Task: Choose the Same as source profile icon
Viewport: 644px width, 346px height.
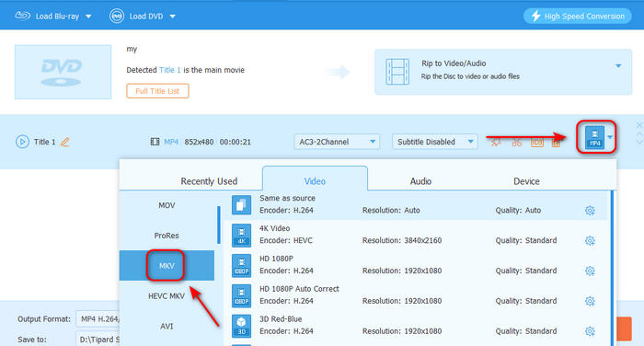Action: 241,204
